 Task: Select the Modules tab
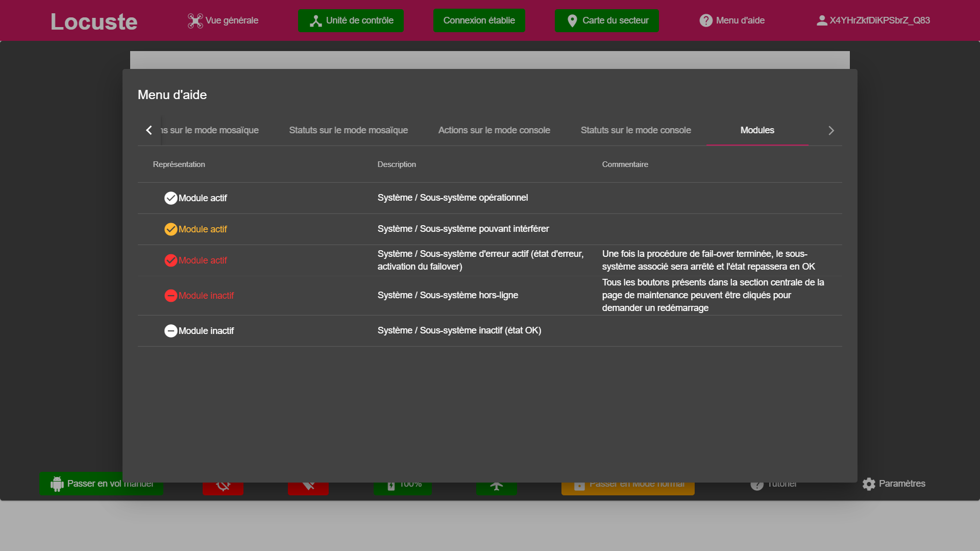pos(757,130)
